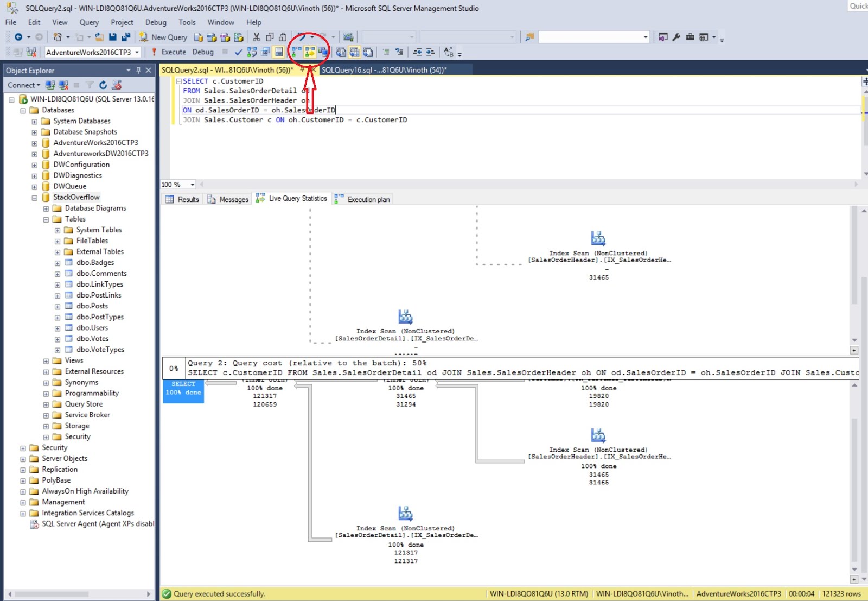Open the File menu
The image size is (868, 601).
pos(11,22)
